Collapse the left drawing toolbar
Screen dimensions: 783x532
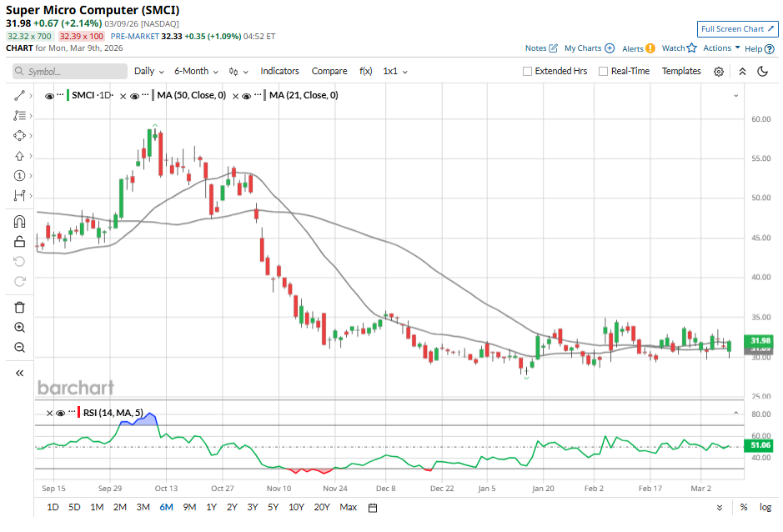tap(19, 374)
